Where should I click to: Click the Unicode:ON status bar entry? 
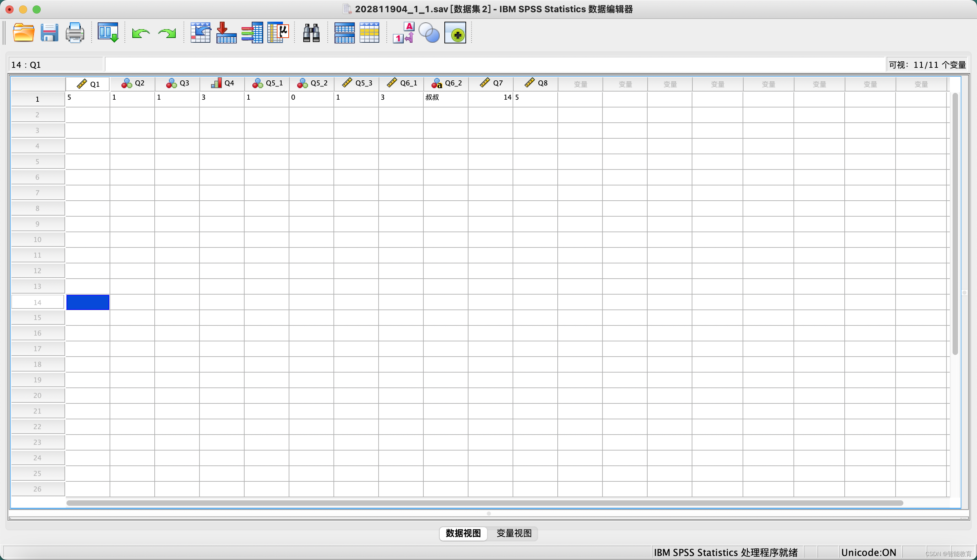click(868, 552)
